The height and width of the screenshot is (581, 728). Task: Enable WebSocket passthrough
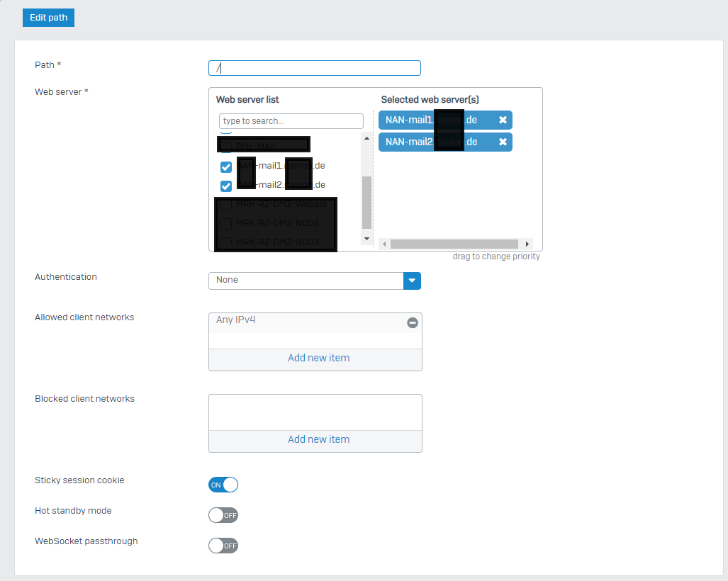pos(223,546)
